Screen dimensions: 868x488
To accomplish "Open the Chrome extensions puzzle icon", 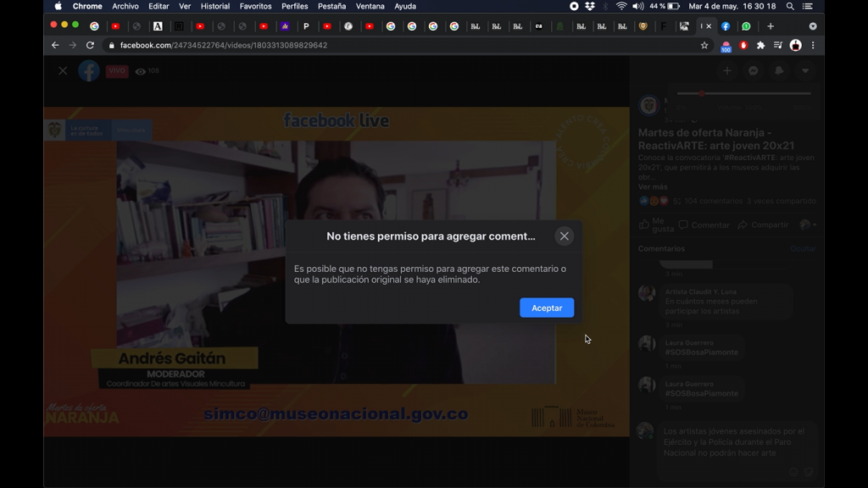I will pyautogui.click(x=760, y=46).
